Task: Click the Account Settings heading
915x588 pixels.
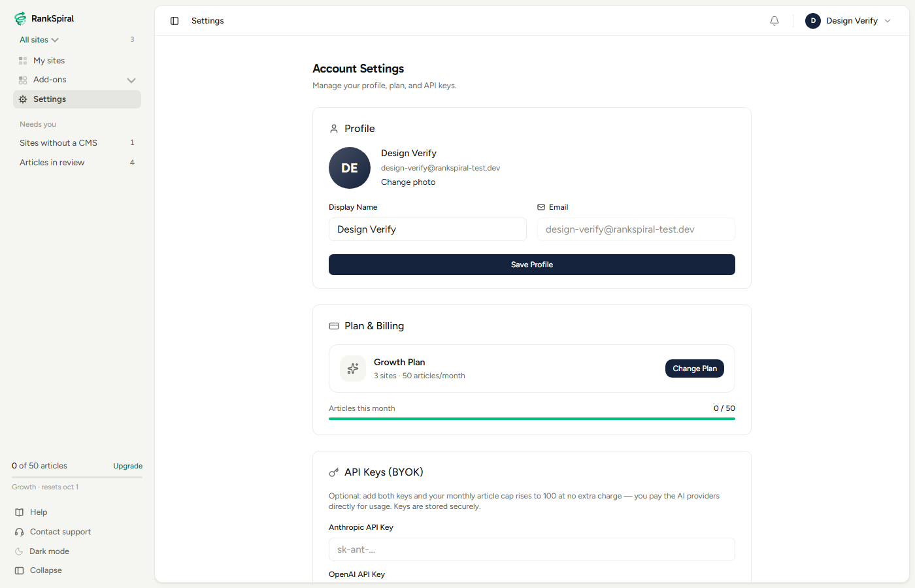Action: (x=358, y=69)
